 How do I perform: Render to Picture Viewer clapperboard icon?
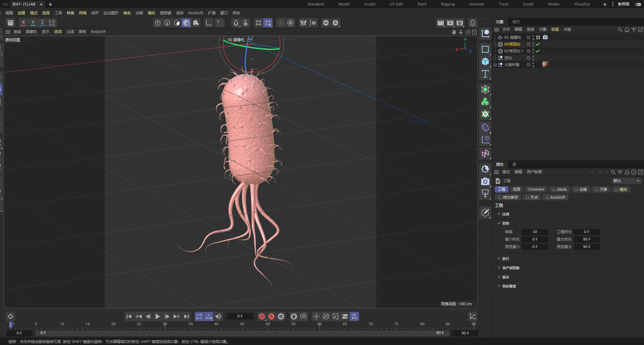point(450,22)
